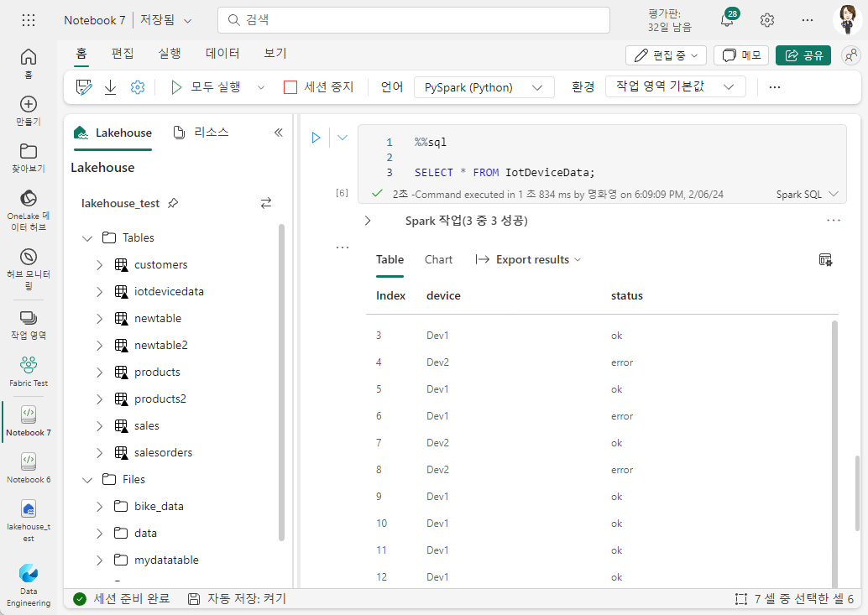
Task: Open the Create (만들기) sidebar icon
Action: point(29,111)
